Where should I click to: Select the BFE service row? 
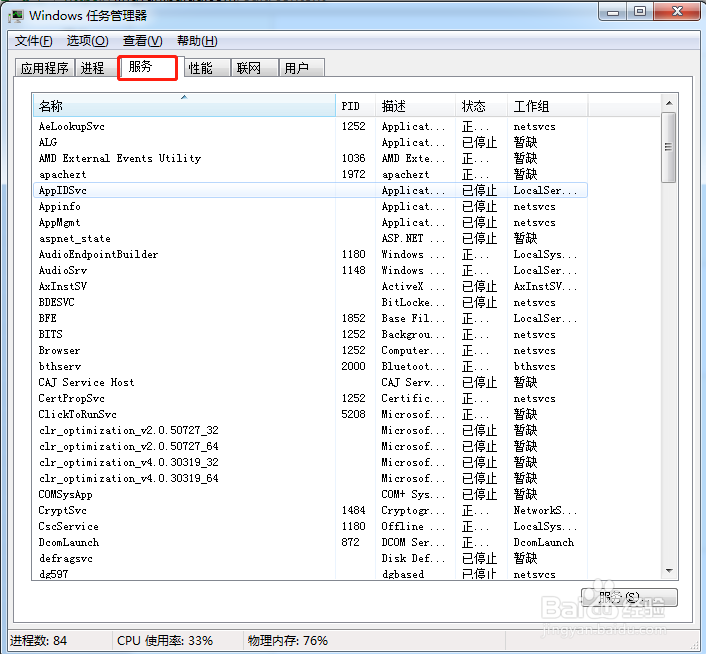tap(310, 318)
